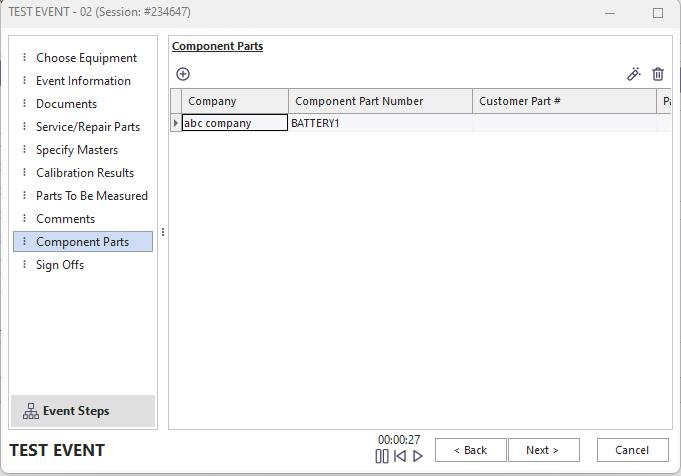The height and width of the screenshot is (476, 681).
Task: Click the add component part plus icon
Action: [x=183, y=74]
